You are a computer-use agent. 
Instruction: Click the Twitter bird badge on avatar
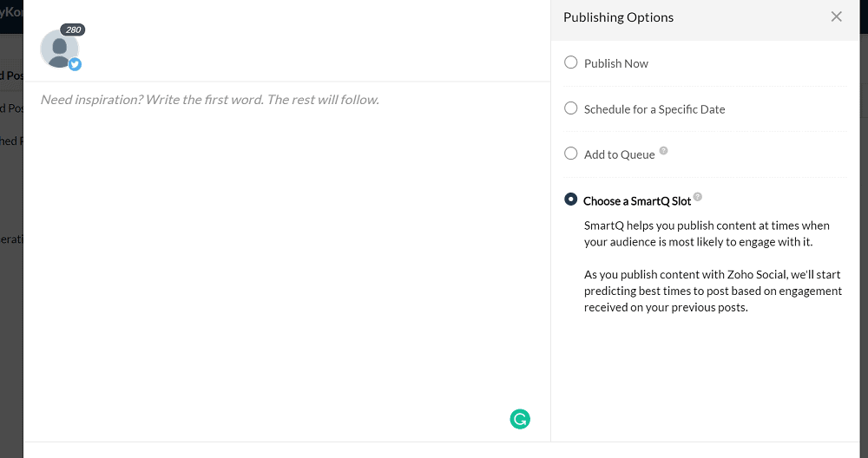coord(76,65)
